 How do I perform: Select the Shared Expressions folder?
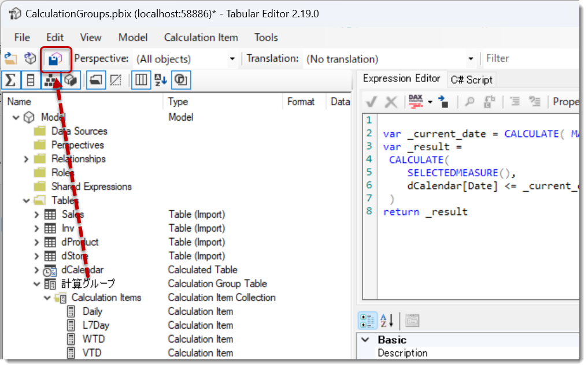point(91,187)
